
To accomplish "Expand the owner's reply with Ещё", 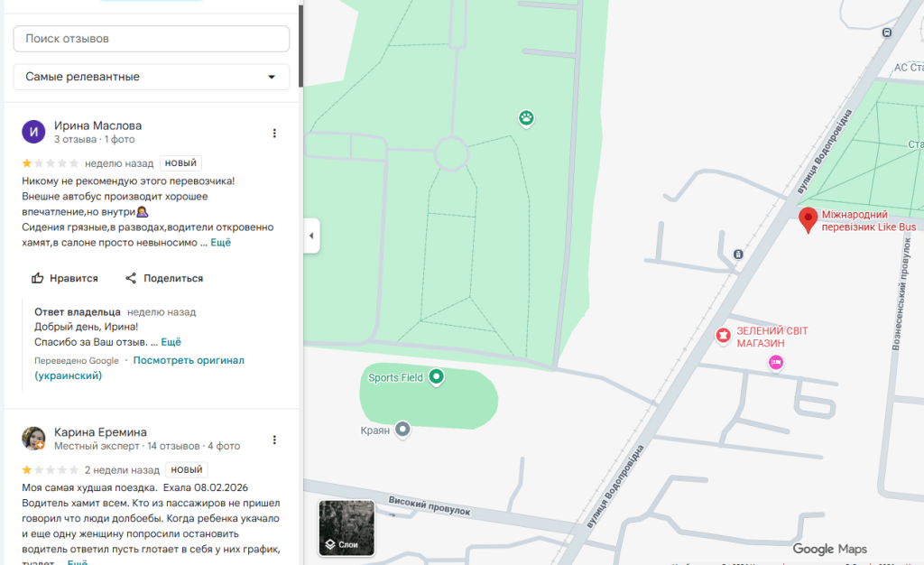I will pos(171,342).
